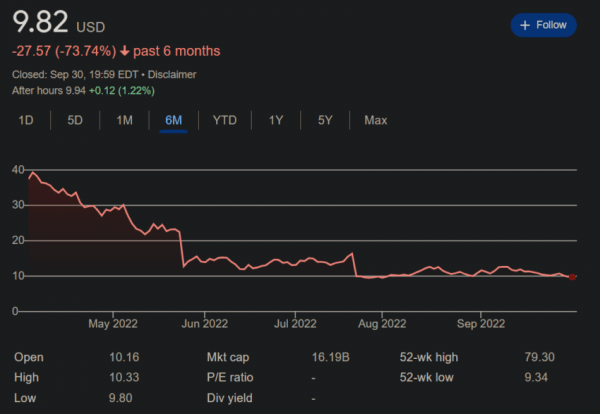Click the chart peak near 40 in April
Image resolution: width=600 pixels, height=414 pixels.
(33, 173)
